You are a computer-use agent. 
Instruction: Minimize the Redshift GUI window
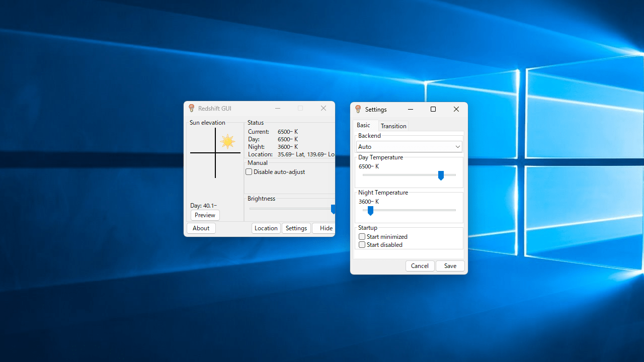(x=278, y=108)
